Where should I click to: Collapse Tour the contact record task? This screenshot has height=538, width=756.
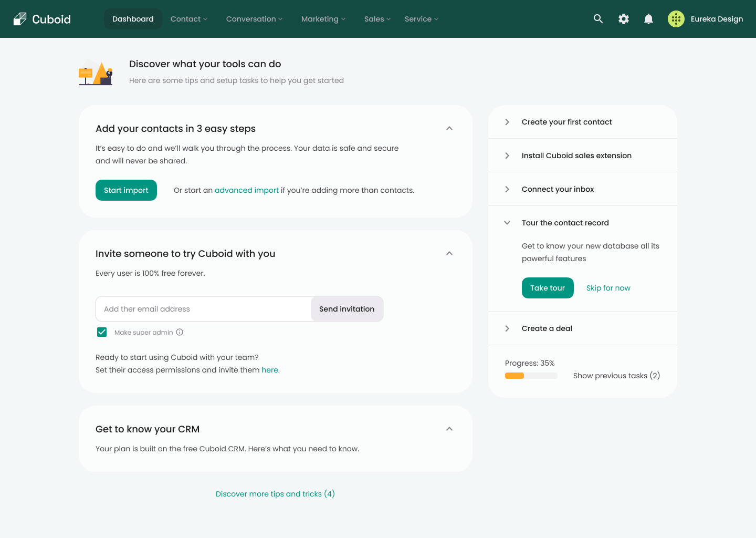pos(507,223)
